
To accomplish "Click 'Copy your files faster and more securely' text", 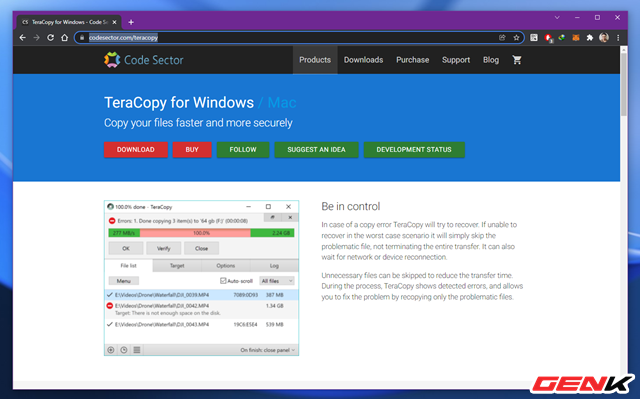I will point(198,123).
